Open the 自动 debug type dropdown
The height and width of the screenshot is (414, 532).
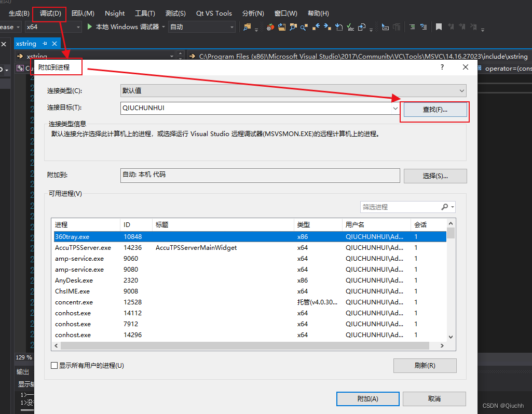coord(202,27)
